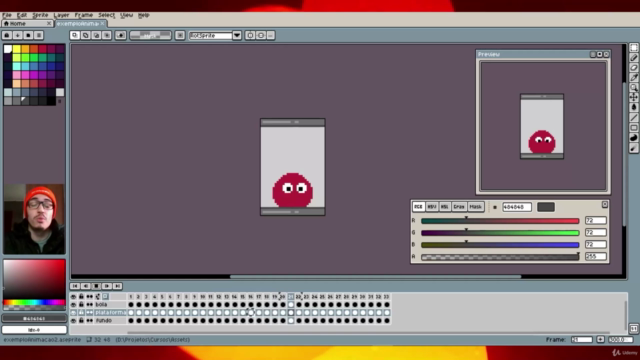Select the Blur smudge tool
Image resolution: width=640 pixels, height=360 pixels.
coord(633,148)
